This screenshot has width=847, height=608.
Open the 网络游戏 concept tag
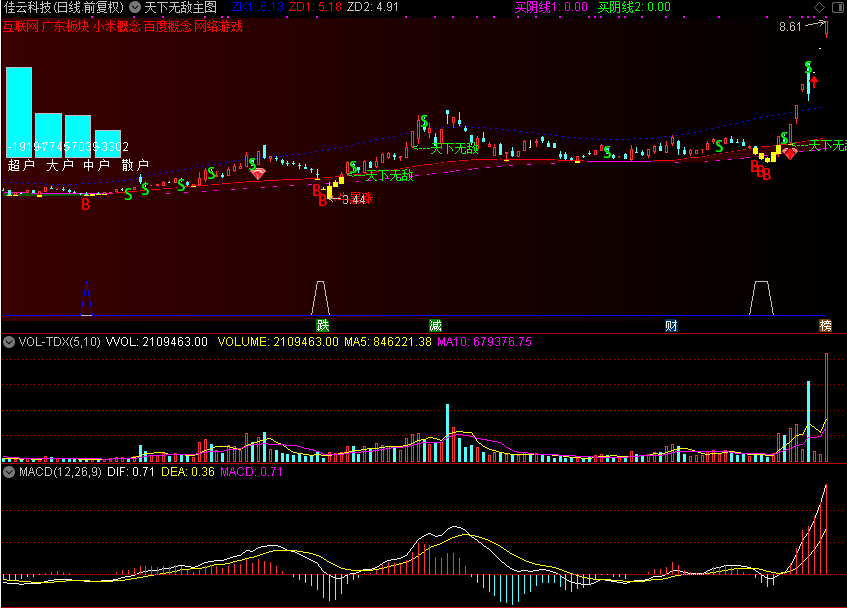(x=218, y=26)
